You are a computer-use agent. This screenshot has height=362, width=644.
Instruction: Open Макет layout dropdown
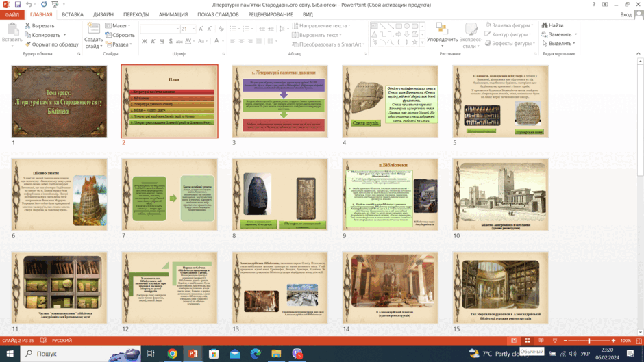117,25
